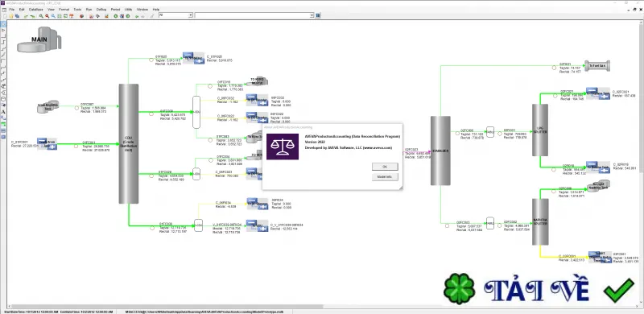Viewport: 644px width, 314px height.
Task: Open the Help menu
Action: pos(156,9)
